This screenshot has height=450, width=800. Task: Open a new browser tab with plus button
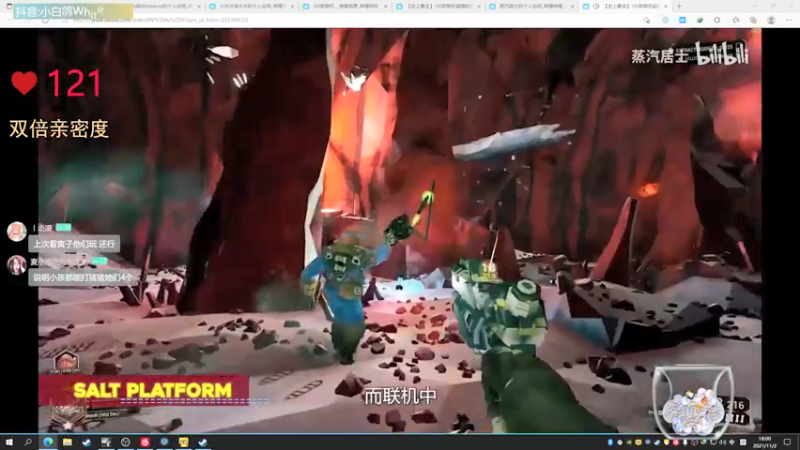[679, 6]
